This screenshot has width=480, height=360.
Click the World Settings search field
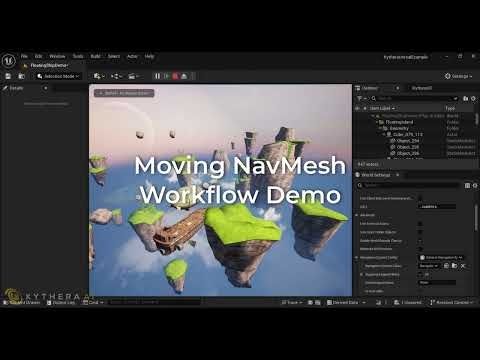[410, 185]
